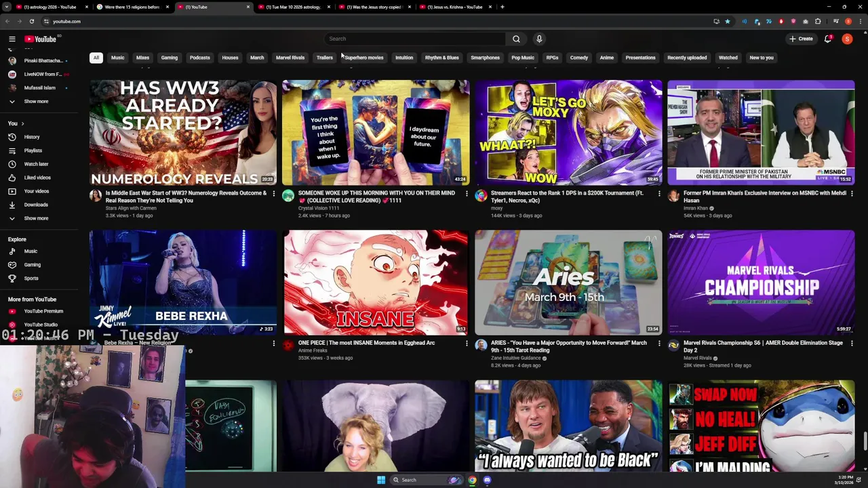Open the YouTube account avatar menu
Viewport: 868px width, 488px height.
click(847, 39)
